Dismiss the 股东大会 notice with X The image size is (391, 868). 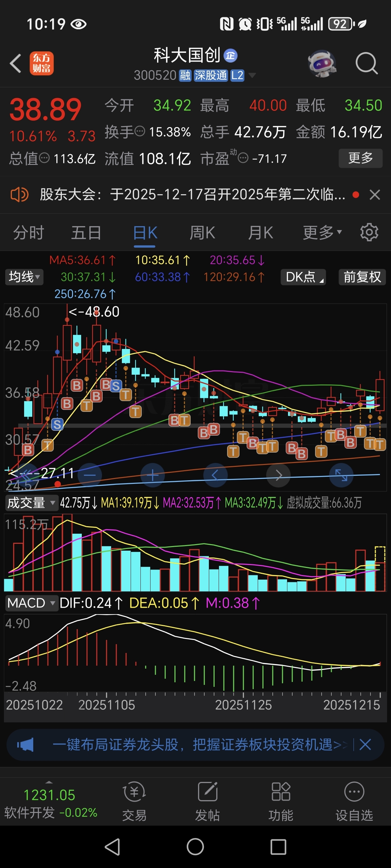(x=375, y=195)
